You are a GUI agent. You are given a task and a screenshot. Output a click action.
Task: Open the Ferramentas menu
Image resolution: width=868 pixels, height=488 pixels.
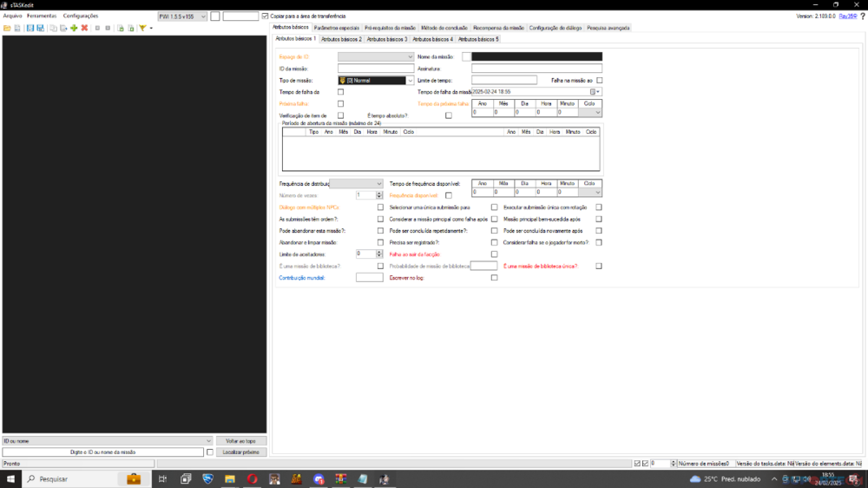click(41, 16)
